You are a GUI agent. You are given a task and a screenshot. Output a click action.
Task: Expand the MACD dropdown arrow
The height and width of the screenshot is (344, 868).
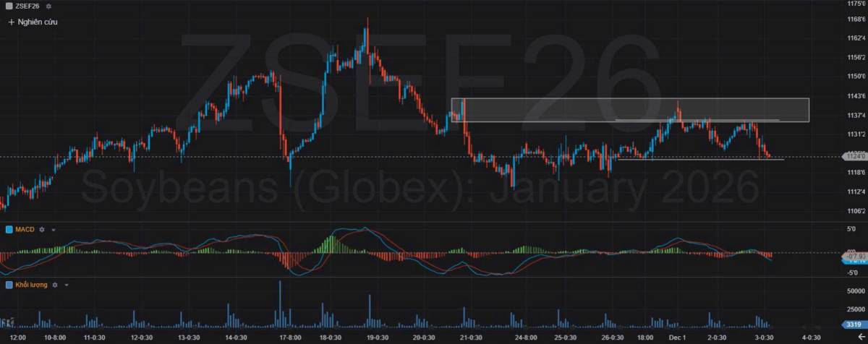point(54,229)
